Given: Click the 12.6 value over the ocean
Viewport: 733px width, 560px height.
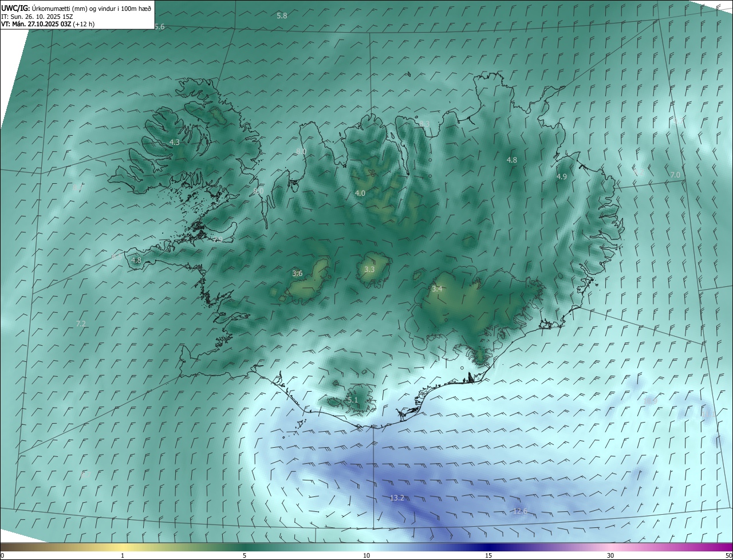Looking at the screenshot, I should pyautogui.click(x=520, y=511).
